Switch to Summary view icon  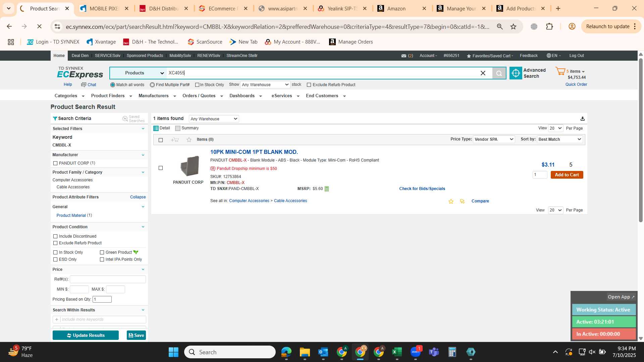178,128
